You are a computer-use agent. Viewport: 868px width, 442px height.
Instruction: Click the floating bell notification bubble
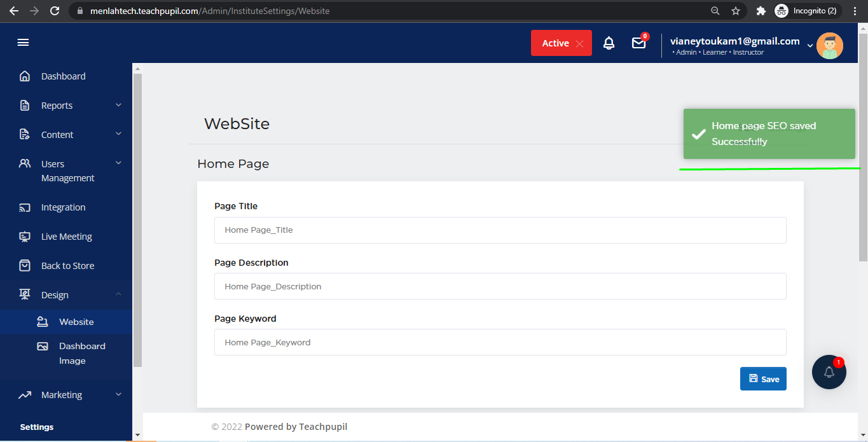click(829, 372)
